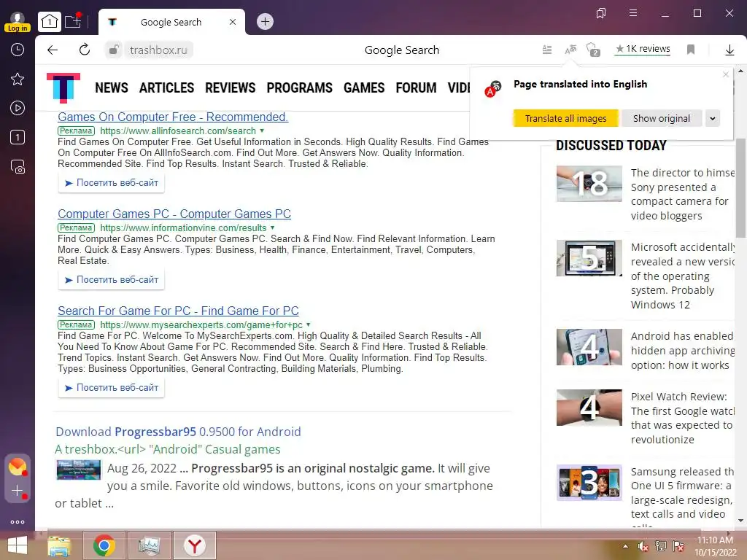Open the tabs counter icon in sidebar
This screenshot has width=747, height=560.
(18, 138)
